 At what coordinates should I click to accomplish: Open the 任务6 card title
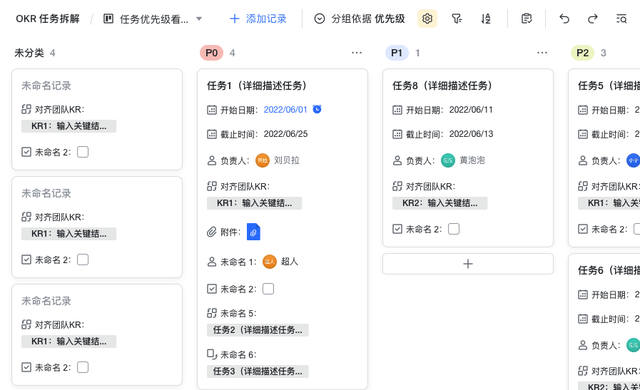pos(609,270)
